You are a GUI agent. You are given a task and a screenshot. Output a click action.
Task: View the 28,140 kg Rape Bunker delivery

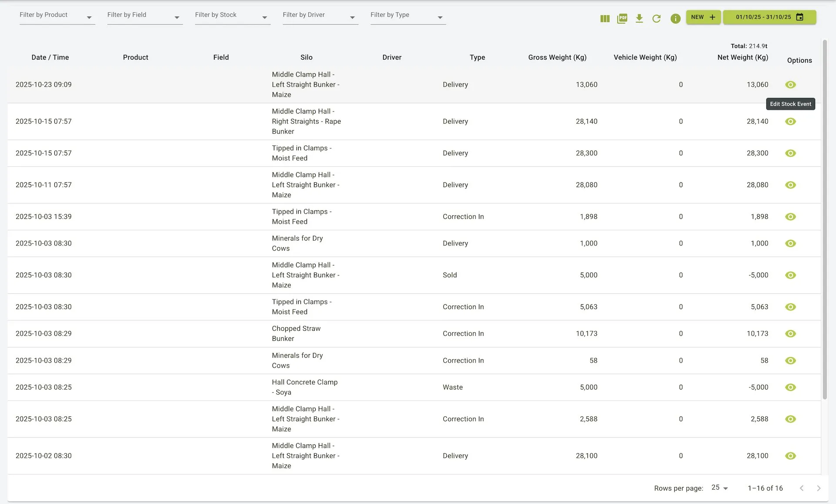tap(790, 121)
